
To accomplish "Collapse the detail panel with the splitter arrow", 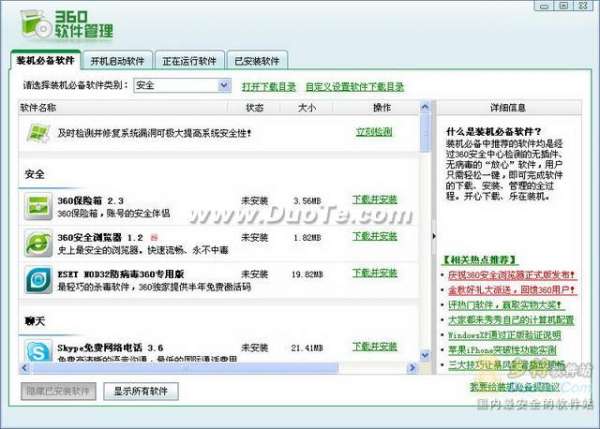I will tap(433, 236).
